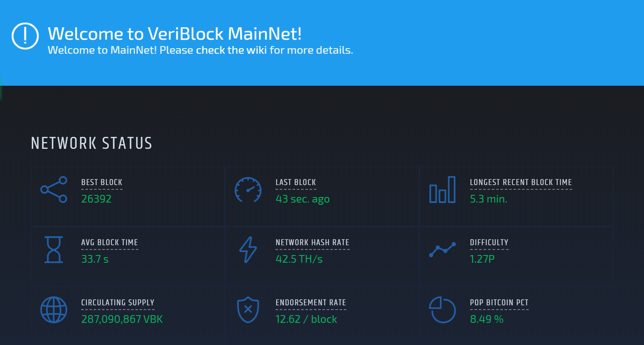The height and width of the screenshot is (345, 644).
Task: Click the exclamation alert icon in banner
Action: (25, 35)
